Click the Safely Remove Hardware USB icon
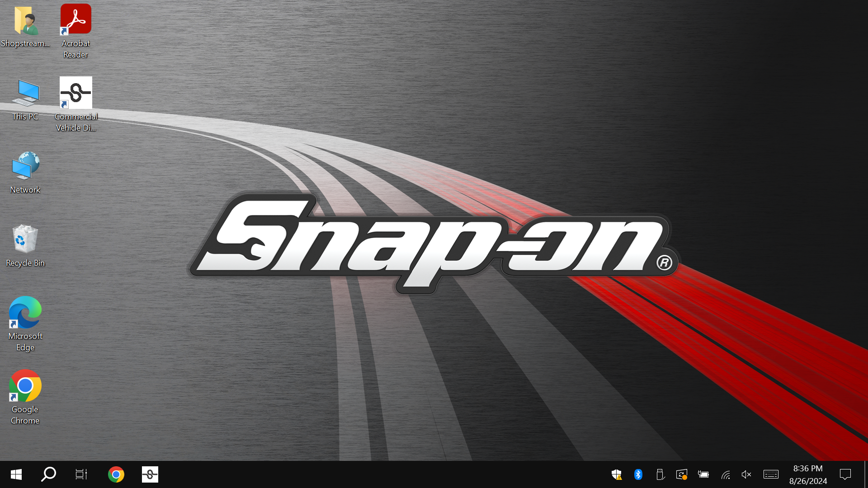This screenshot has height=488, width=868. pos(660,474)
